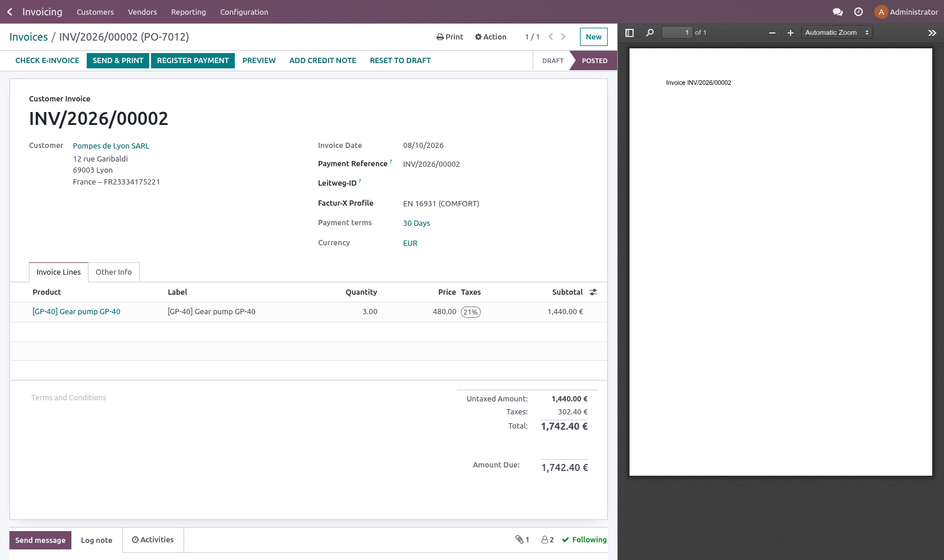Open find in PDF document
Image resolution: width=944 pixels, height=560 pixels.
coord(650,33)
